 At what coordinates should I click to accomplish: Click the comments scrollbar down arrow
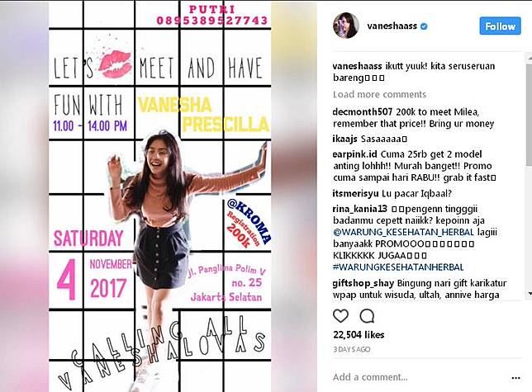point(530,294)
